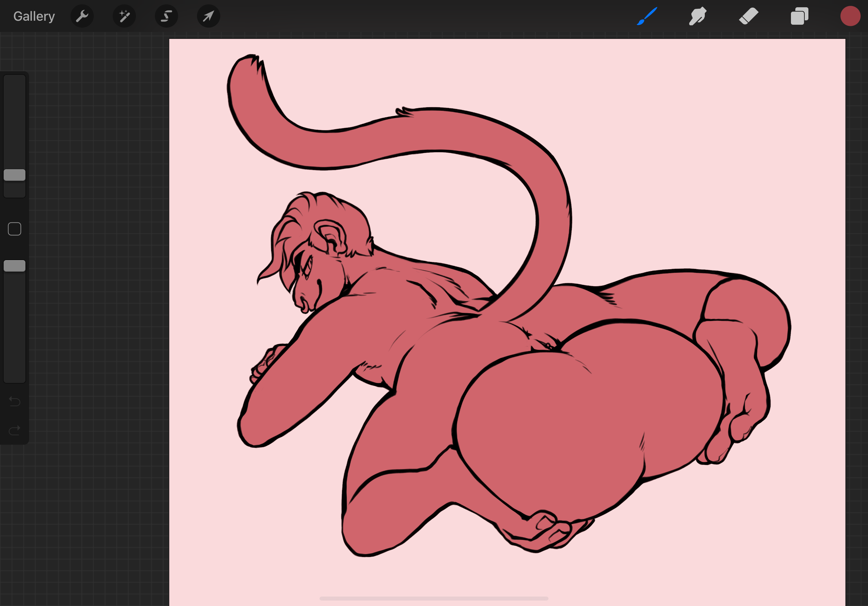868x606 pixels.
Task: Select the Brush paint tool
Action: [x=647, y=16]
